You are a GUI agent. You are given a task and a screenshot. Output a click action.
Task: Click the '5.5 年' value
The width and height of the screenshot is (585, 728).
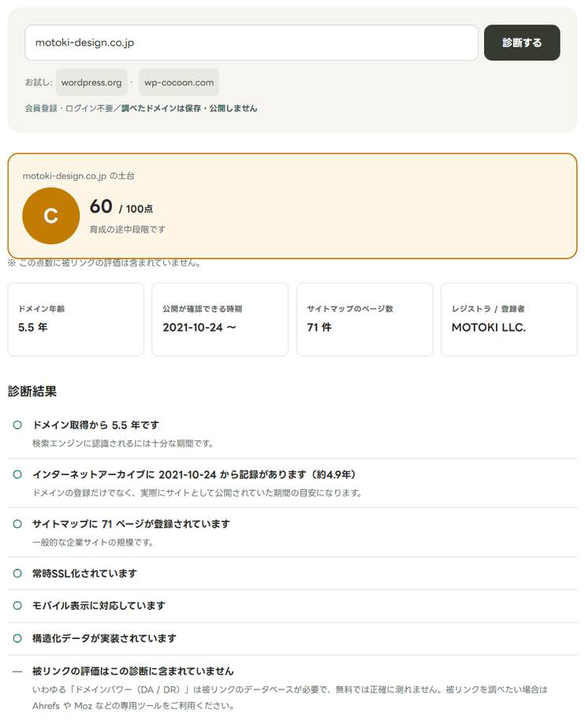click(33, 327)
